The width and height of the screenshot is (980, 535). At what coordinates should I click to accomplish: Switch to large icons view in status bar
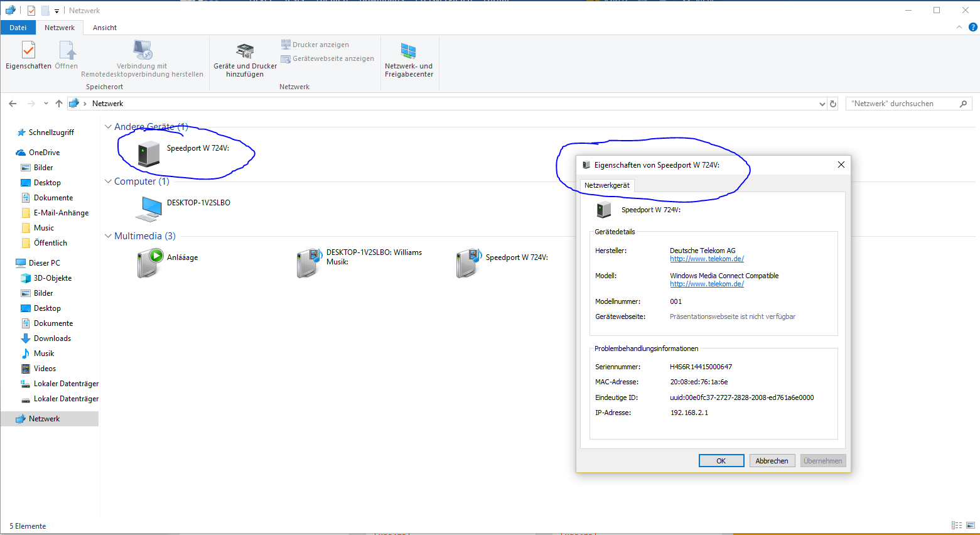coord(971,526)
